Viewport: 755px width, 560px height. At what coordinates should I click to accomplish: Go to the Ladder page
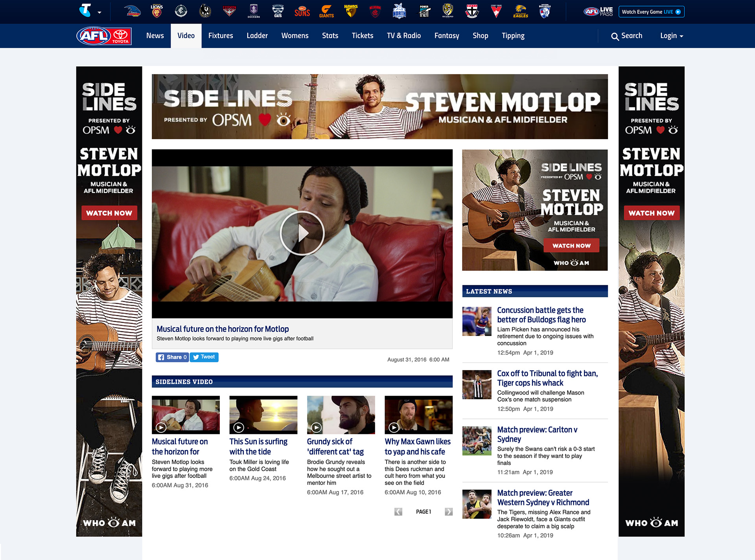[257, 36]
